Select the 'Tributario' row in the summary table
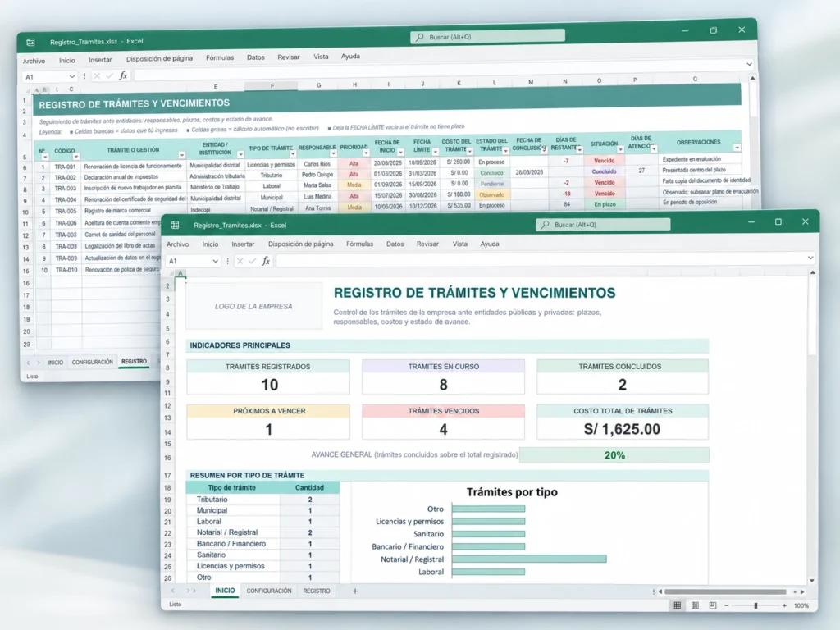Viewport: 840px width, 630px height. tap(262, 500)
